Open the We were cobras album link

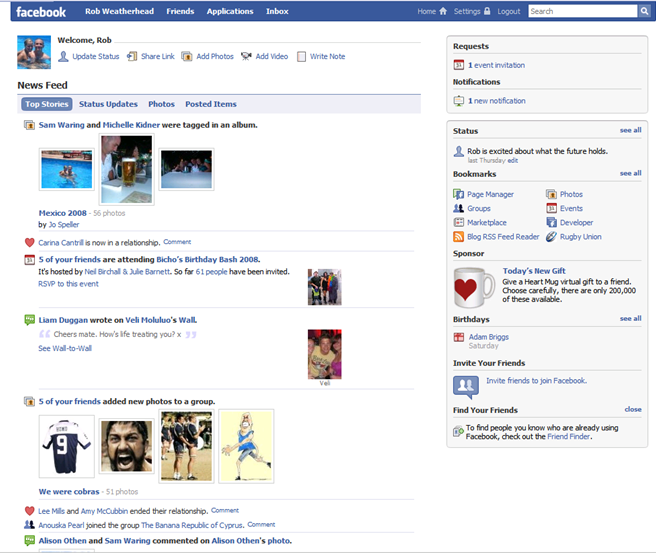click(x=69, y=492)
